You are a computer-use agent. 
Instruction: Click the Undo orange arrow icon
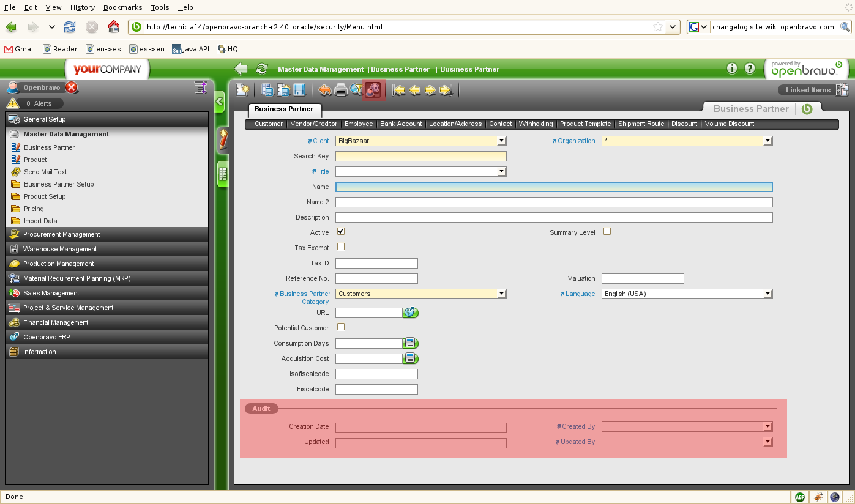(x=325, y=90)
